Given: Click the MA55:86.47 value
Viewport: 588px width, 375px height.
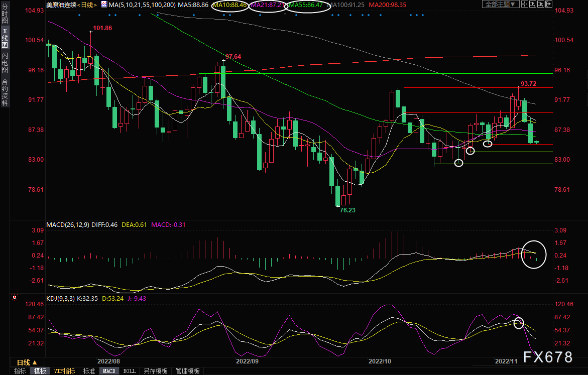Looking at the screenshot, I should 306,5.
